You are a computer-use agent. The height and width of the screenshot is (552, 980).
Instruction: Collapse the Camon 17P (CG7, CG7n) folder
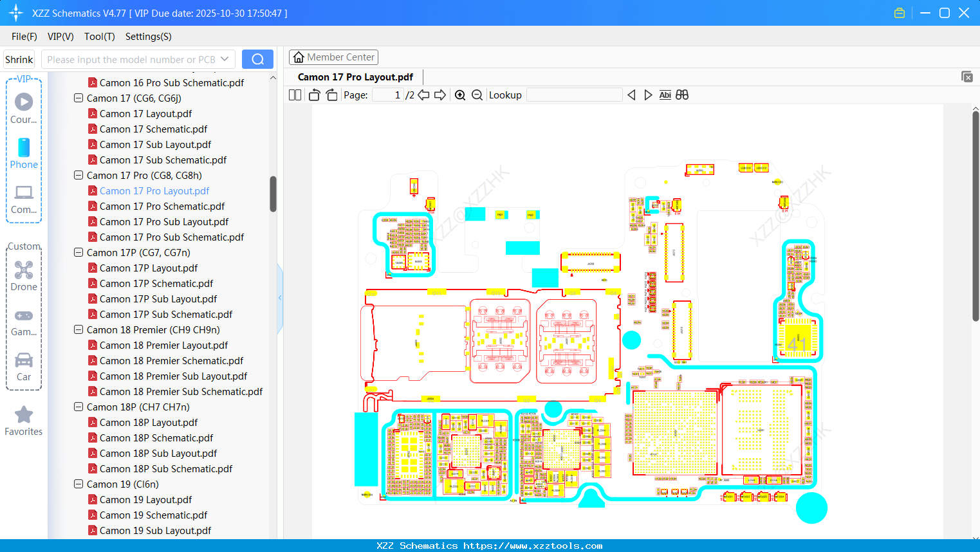coord(79,253)
